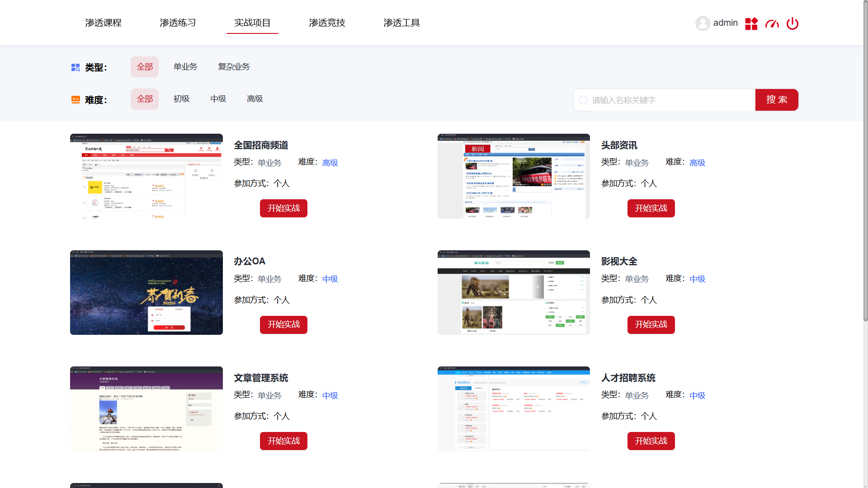Viewport: 868px width, 488px height.
Task: Click 单业务 type on 影视大全
Action: 637,279
